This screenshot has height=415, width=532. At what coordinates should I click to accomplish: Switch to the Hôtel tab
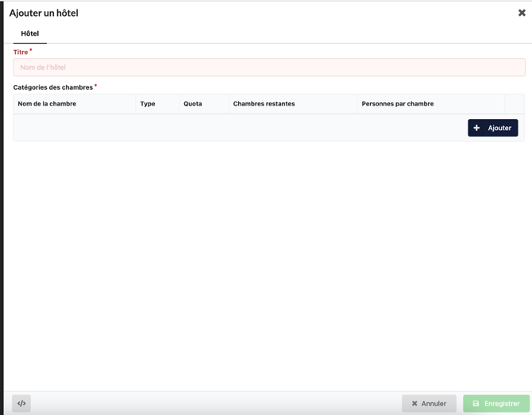pos(30,33)
